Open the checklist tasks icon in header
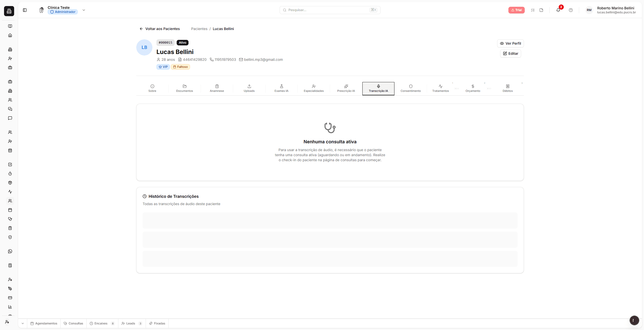Screen dimensions: 644x330 pyautogui.click(x=532, y=10)
